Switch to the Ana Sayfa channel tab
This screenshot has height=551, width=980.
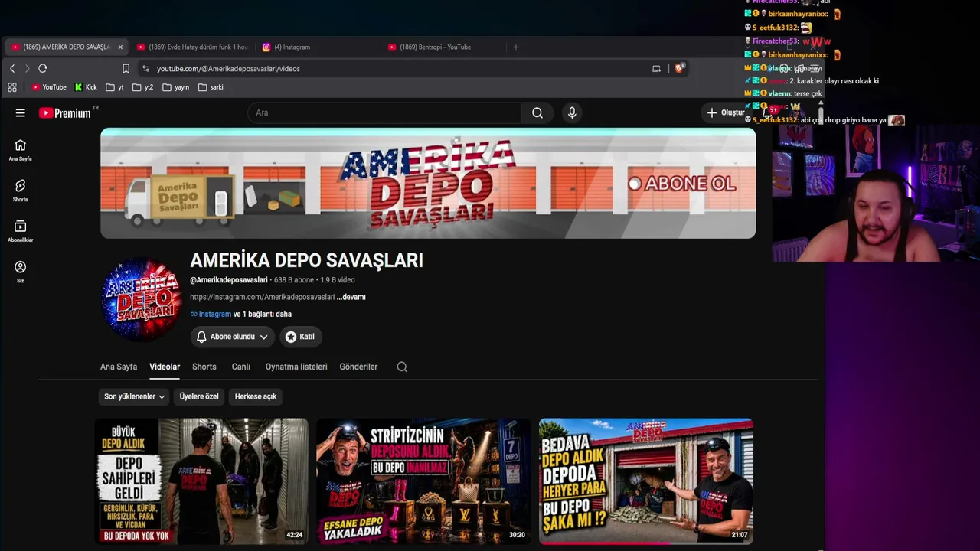point(119,367)
